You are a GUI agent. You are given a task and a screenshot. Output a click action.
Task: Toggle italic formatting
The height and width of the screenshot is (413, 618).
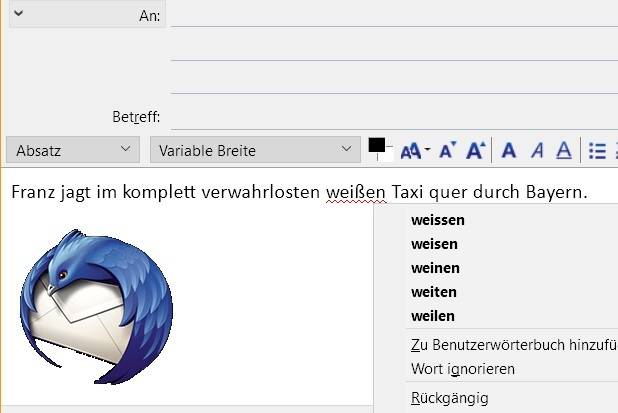(537, 151)
